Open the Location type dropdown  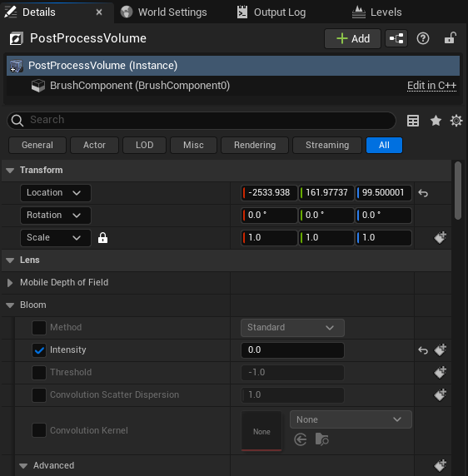[x=56, y=193]
